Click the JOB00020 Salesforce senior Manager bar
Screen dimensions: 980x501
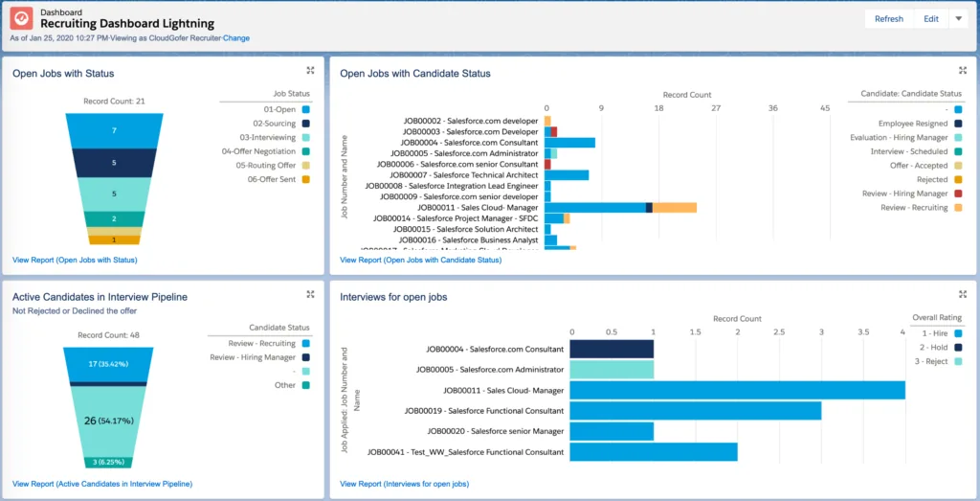pyautogui.click(x=612, y=431)
